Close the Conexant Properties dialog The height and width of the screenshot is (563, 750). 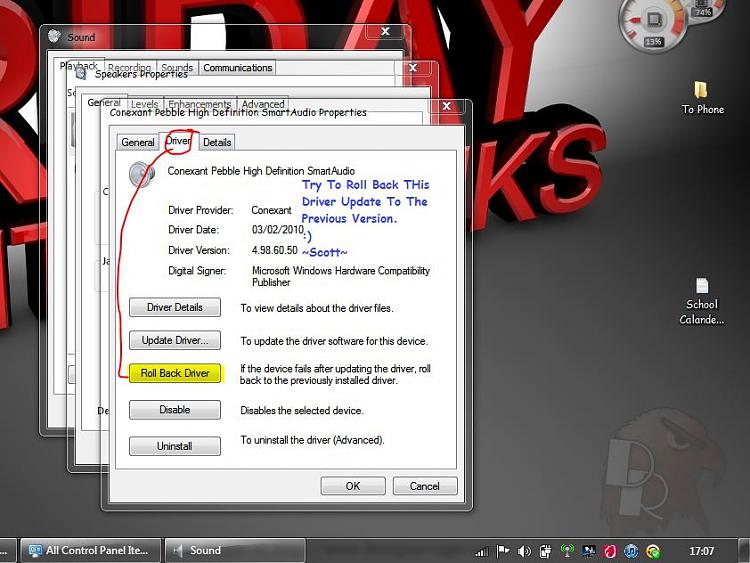coord(446,106)
